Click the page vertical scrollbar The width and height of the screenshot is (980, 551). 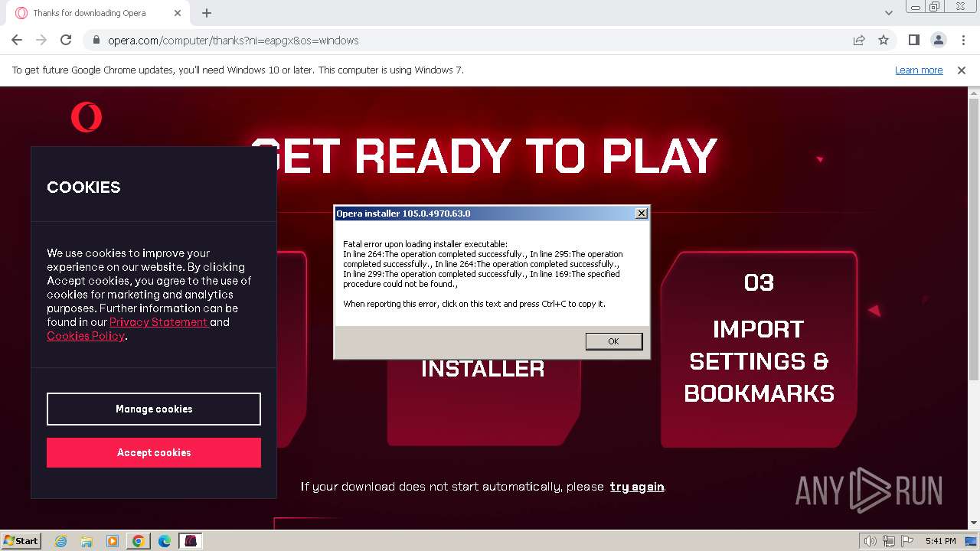pyautogui.click(x=974, y=239)
